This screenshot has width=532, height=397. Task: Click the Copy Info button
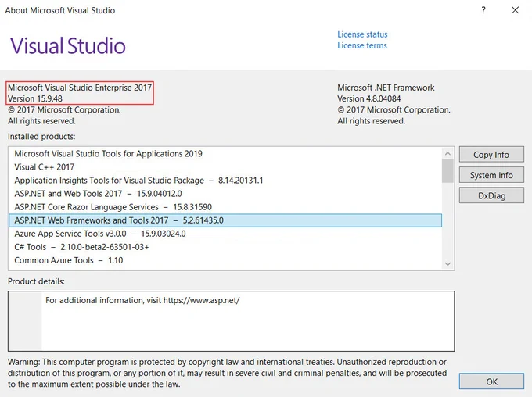(491, 155)
